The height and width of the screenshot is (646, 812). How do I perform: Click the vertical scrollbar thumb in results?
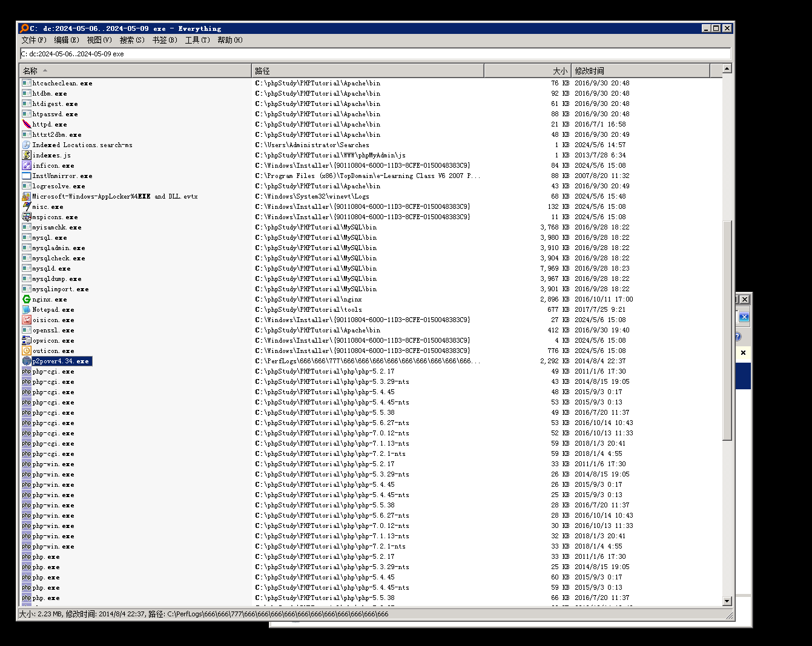click(x=727, y=331)
